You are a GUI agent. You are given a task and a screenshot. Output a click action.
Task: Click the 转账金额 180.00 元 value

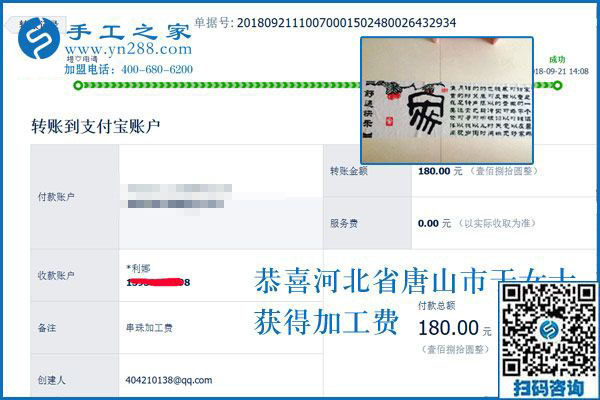[x=440, y=171]
